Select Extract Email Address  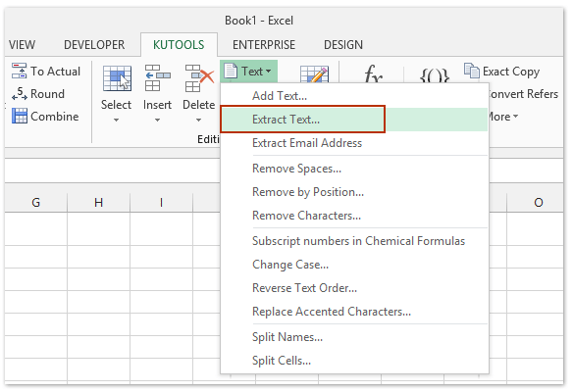pos(354,143)
